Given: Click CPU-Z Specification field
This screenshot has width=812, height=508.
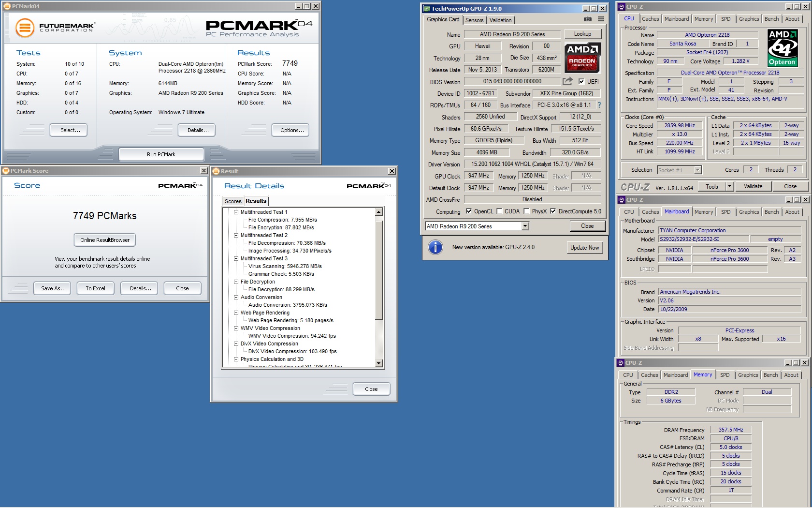Looking at the screenshot, I should pos(730,73).
